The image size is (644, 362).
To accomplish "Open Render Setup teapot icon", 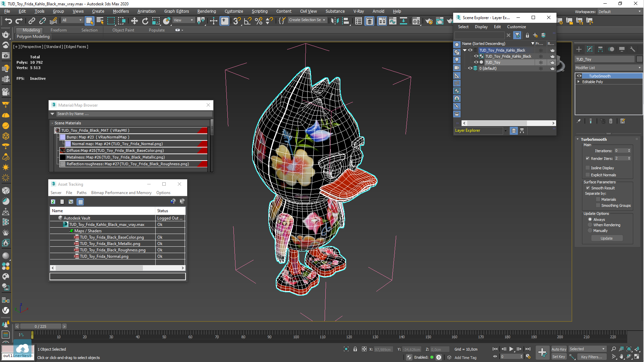I will tap(429, 21).
